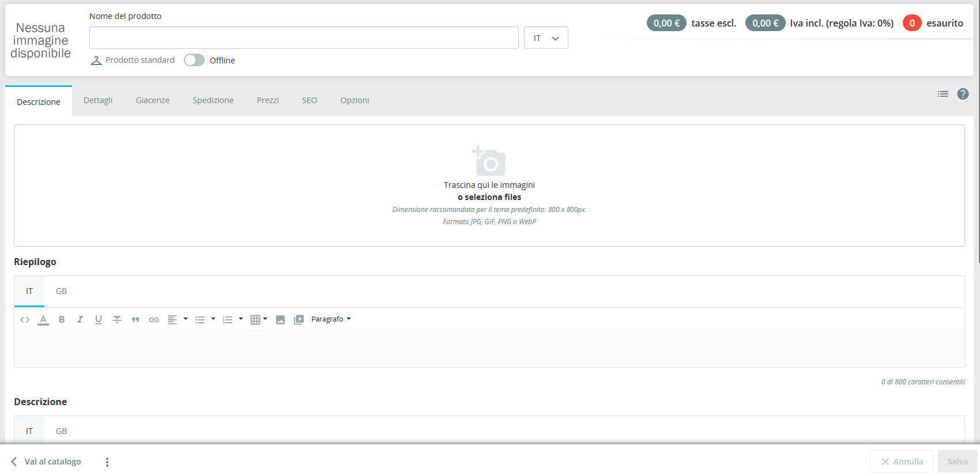Select the Opzioni tab

[355, 100]
